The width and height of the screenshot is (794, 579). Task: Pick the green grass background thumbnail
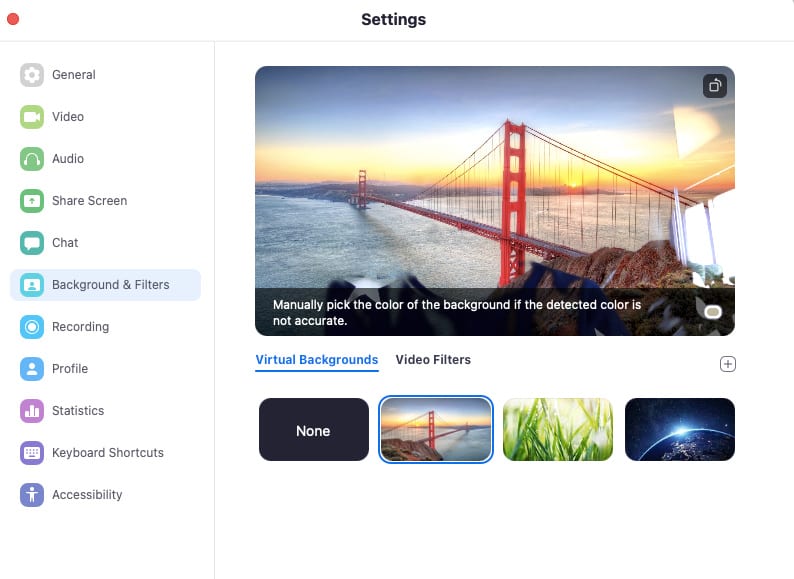558,430
